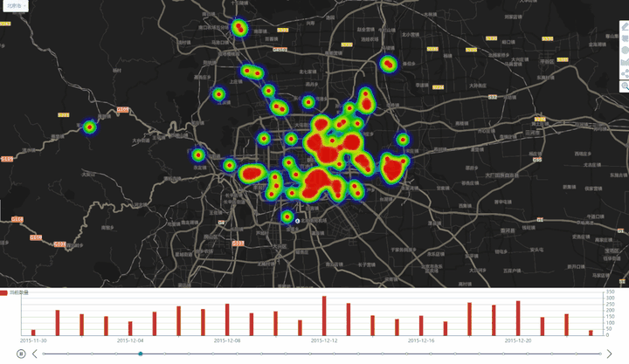The width and height of the screenshot is (629, 364).
Task: Select the tallest bar at 2015-12-12
Action: [324, 315]
